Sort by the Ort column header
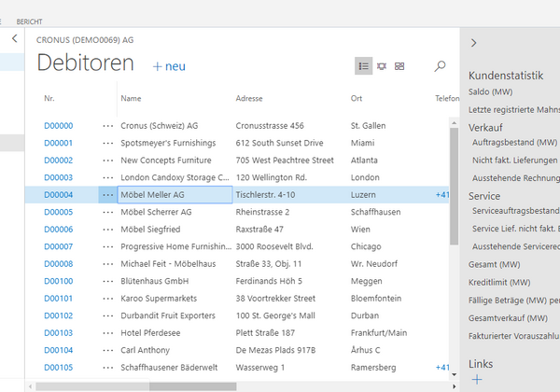Screen dimensions: 560x392 (357, 98)
